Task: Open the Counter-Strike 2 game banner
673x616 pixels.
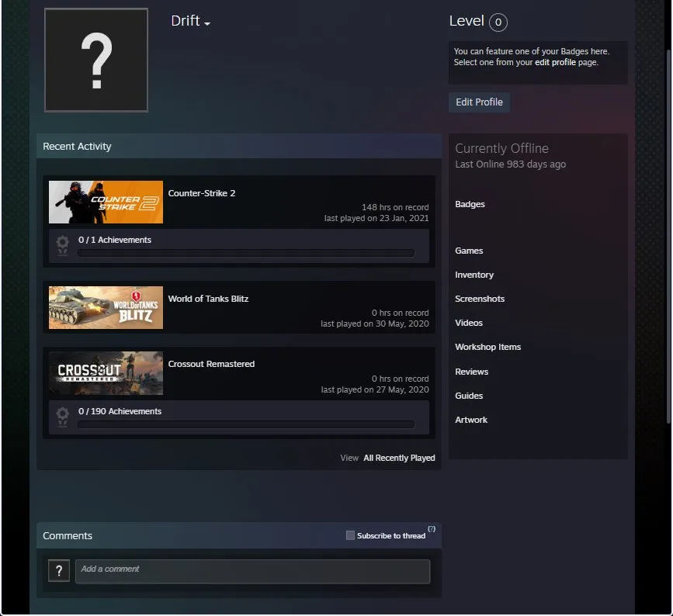Action: (106, 202)
